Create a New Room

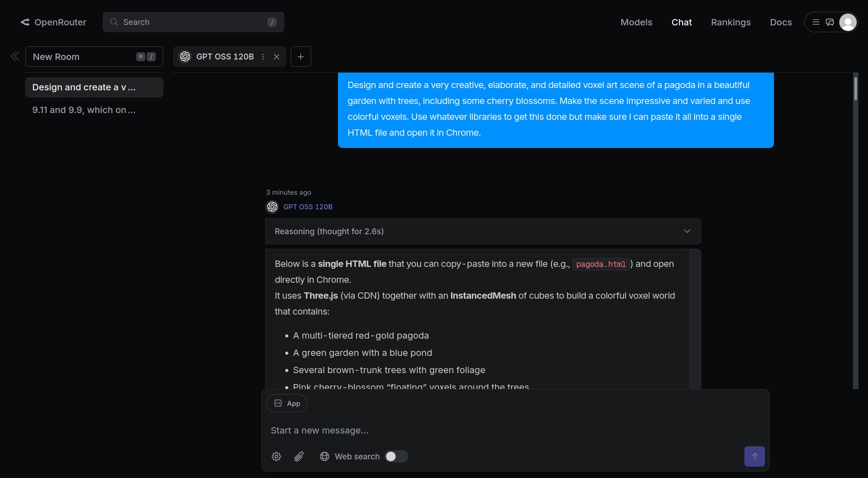pyautogui.click(x=94, y=57)
